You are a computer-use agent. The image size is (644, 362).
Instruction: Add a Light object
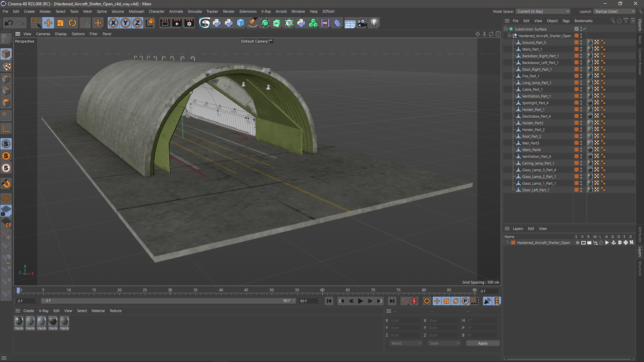pyautogui.click(x=374, y=23)
